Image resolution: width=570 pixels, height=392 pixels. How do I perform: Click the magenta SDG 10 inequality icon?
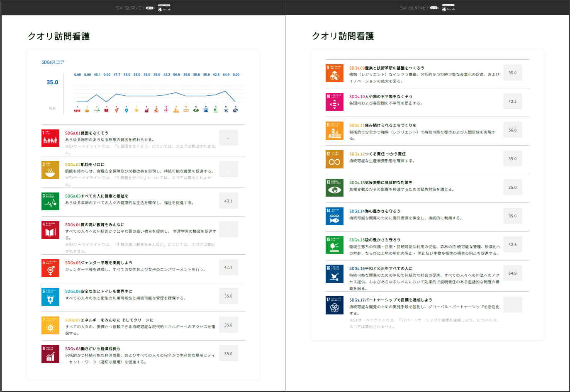coord(334,102)
